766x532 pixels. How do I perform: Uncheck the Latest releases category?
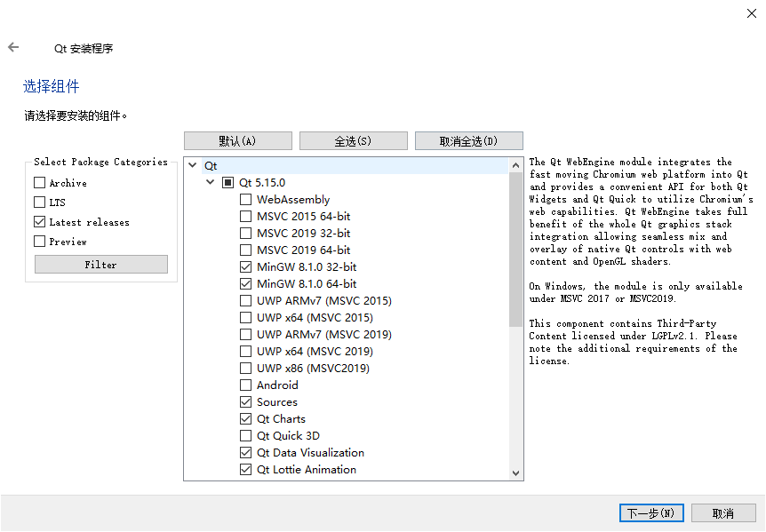(x=40, y=221)
